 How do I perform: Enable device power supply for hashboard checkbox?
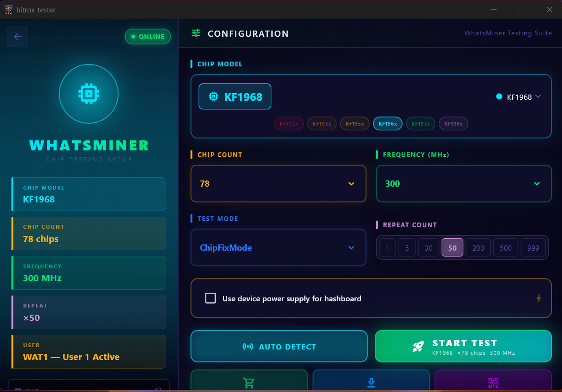[211, 298]
